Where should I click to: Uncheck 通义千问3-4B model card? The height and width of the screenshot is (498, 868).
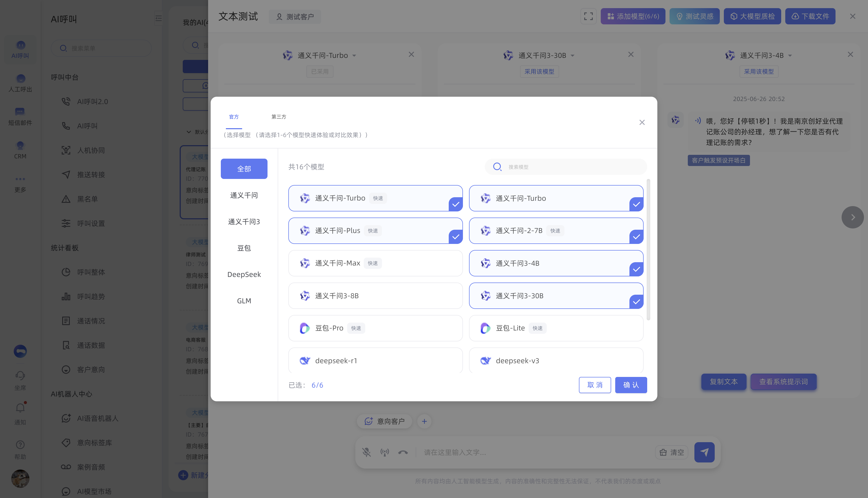coord(556,263)
